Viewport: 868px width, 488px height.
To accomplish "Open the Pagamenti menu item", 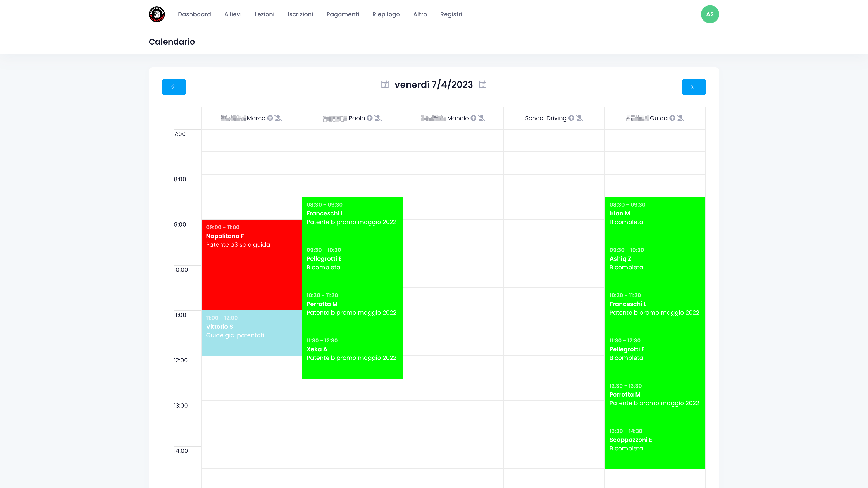I will [x=343, y=14].
